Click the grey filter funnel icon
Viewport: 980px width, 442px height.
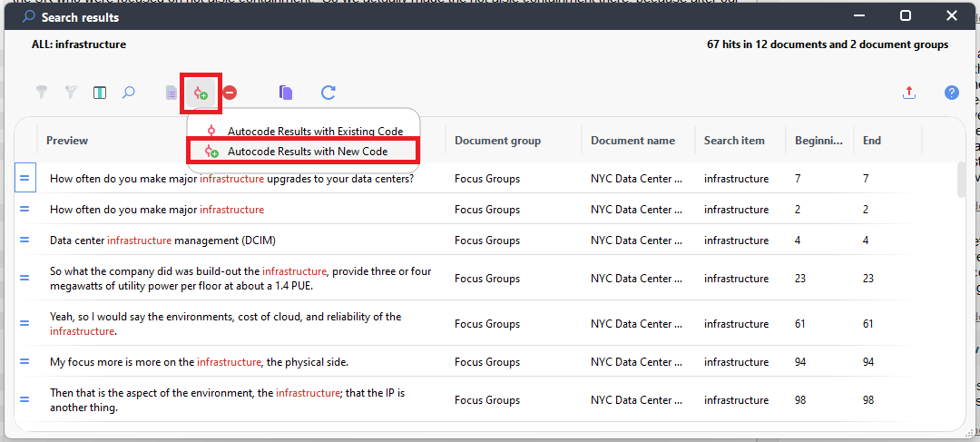click(41, 93)
